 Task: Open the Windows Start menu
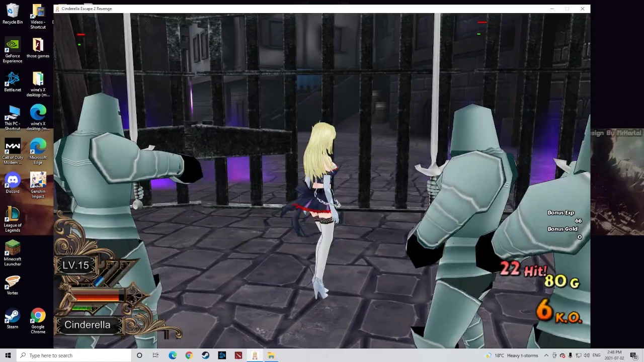8,355
